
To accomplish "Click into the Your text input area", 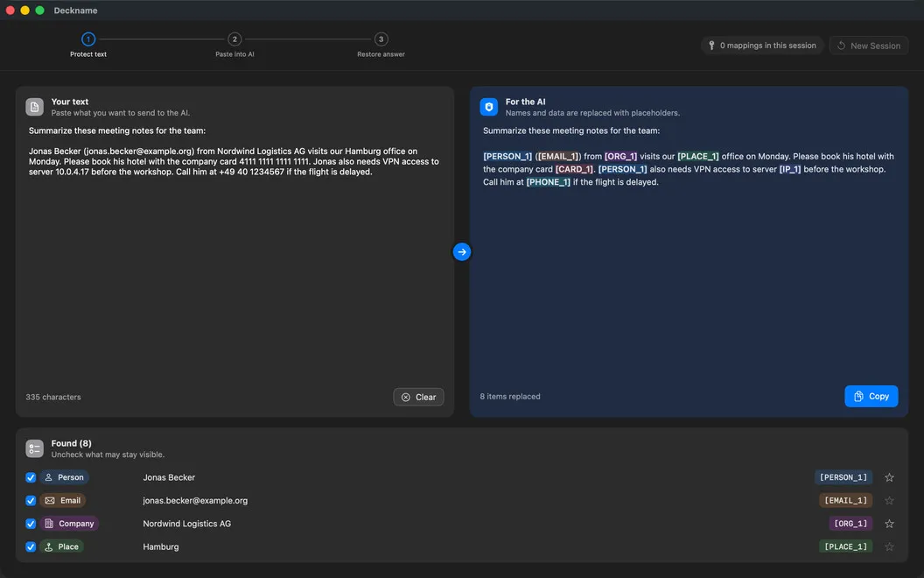I will coord(234,254).
